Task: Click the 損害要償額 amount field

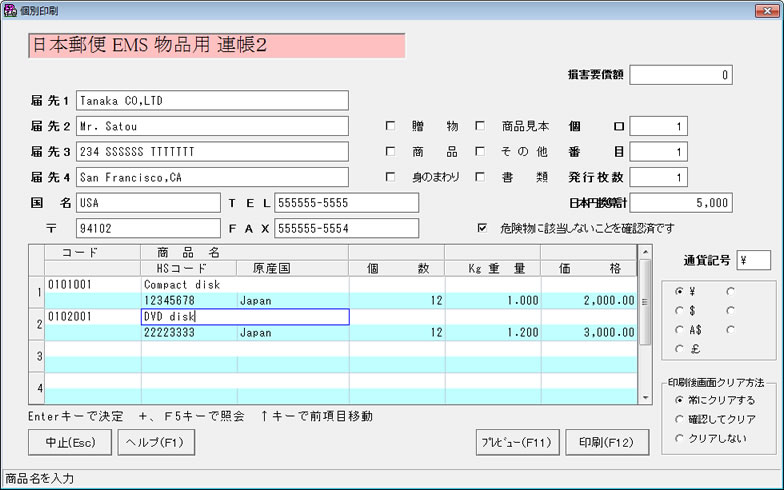Action: coord(680,75)
